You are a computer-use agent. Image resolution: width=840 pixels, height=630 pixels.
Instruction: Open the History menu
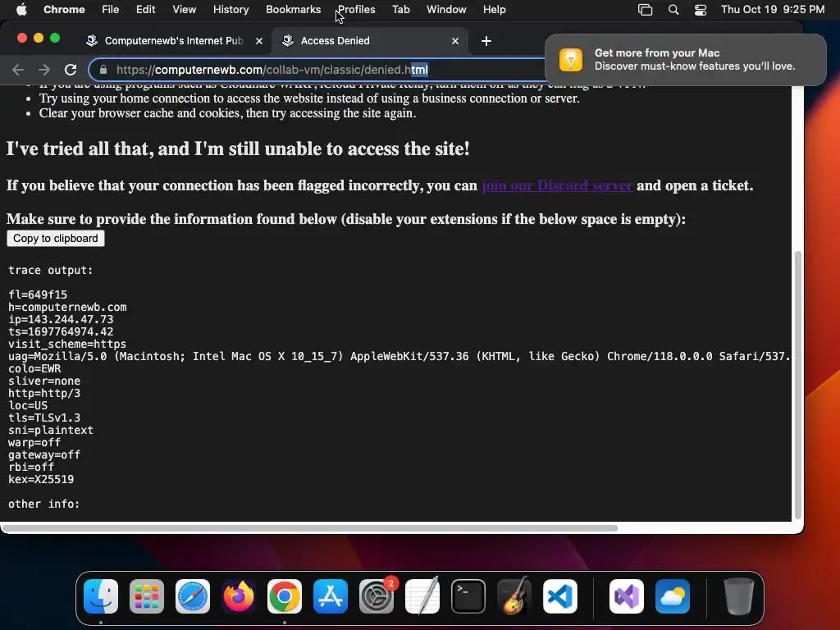(x=231, y=9)
